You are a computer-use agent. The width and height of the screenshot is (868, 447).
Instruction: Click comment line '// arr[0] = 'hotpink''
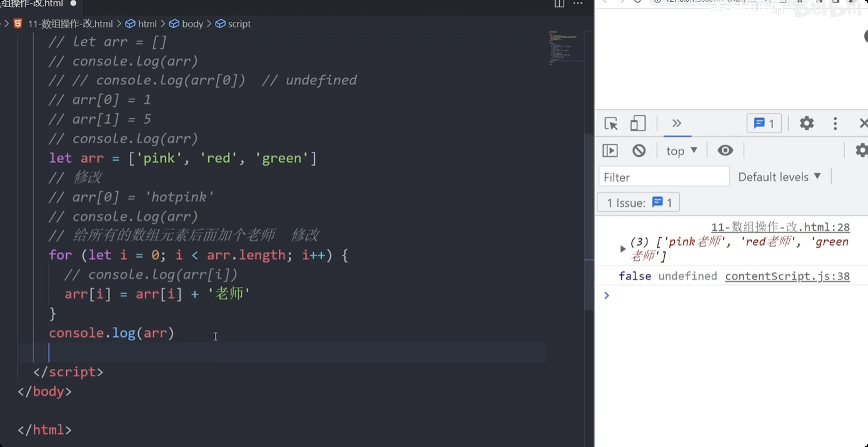tap(131, 197)
